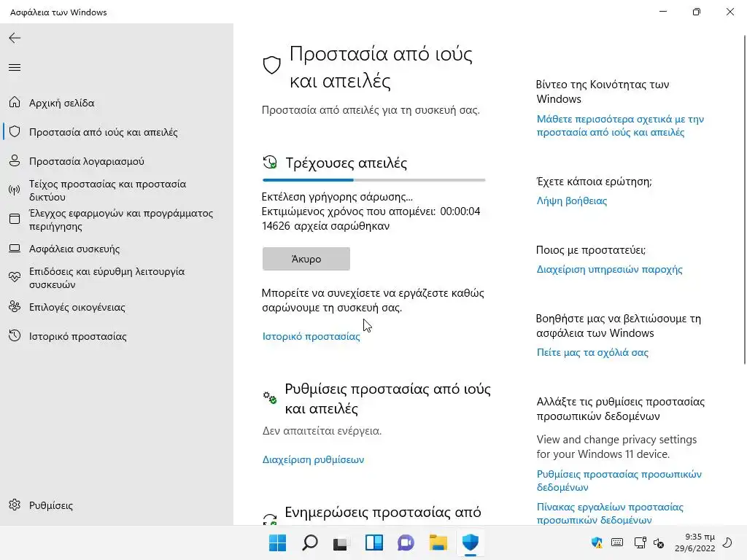Go back with the back arrow
This screenshot has width=747, height=560.
pyautogui.click(x=15, y=38)
